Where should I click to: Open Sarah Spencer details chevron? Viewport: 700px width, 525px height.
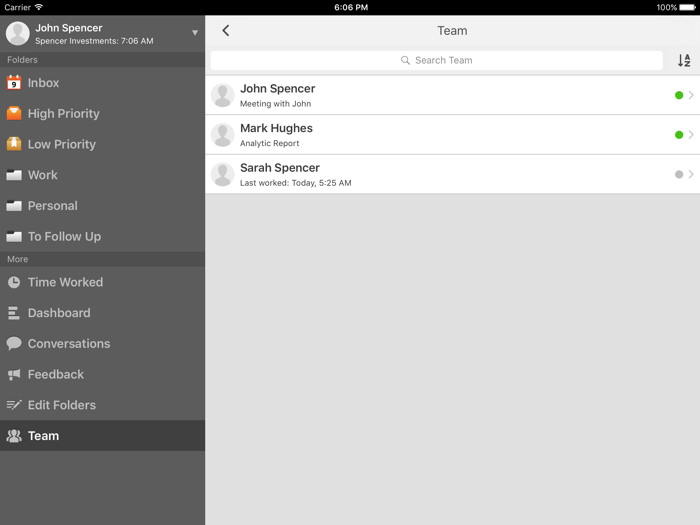click(691, 175)
